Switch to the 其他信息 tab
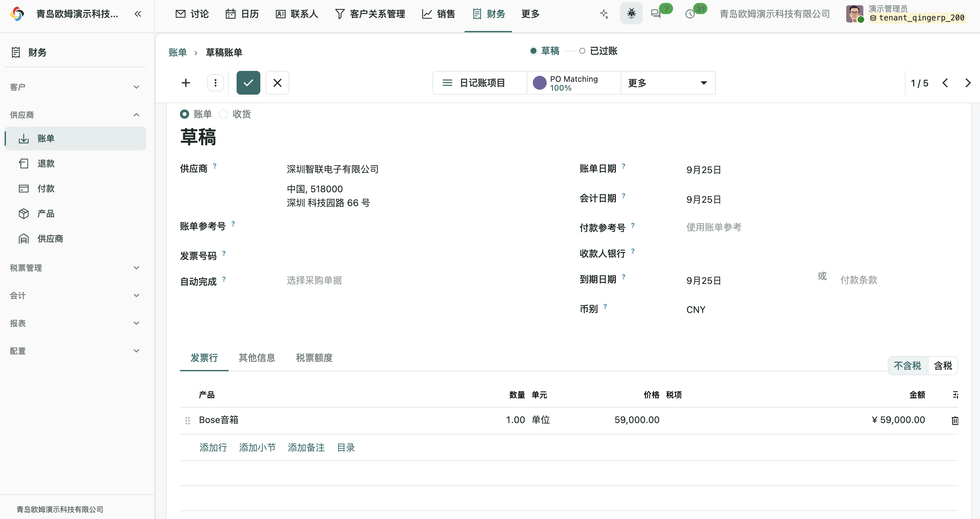Screen dimensions: 980x519 [257, 357]
